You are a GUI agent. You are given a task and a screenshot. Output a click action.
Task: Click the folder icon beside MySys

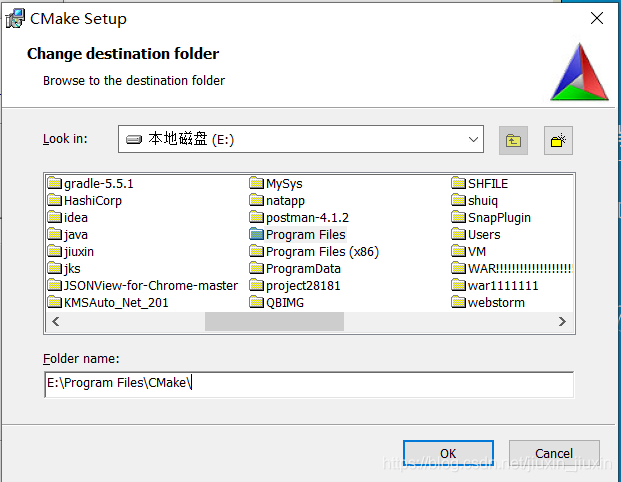click(x=257, y=183)
